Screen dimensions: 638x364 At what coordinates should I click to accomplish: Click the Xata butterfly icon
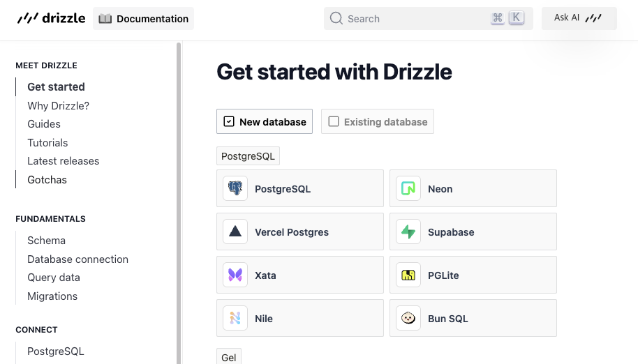235,275
